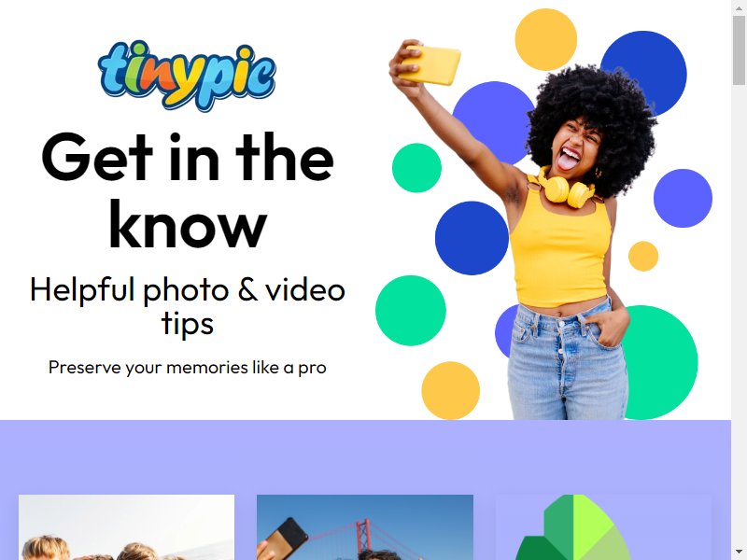Click the "Helpful photo & video tips" subheading
This screenshot has height=560, width=747.
188,306
